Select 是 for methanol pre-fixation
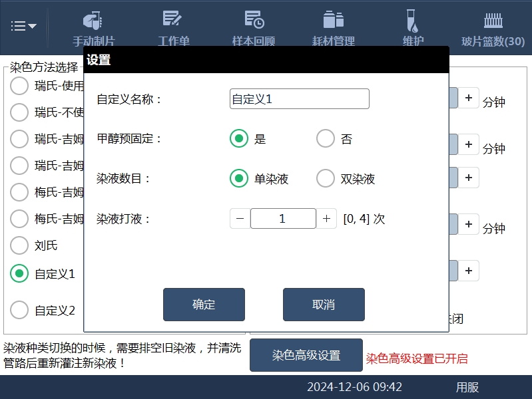The image size is (532, 399). [239, 139]
